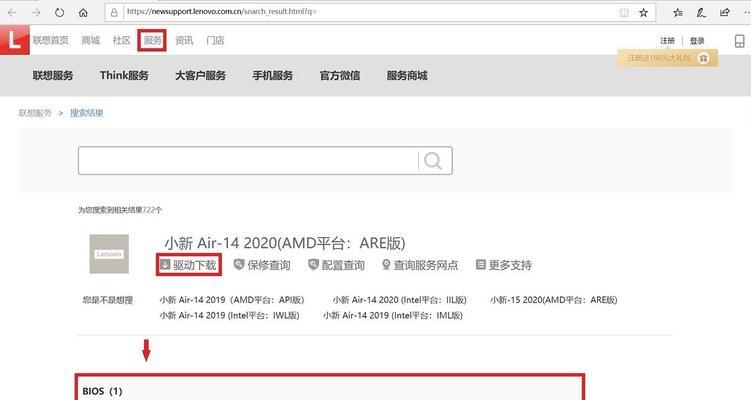Open 门店 in top navigation
751x400 pixels.
point(215,40)
